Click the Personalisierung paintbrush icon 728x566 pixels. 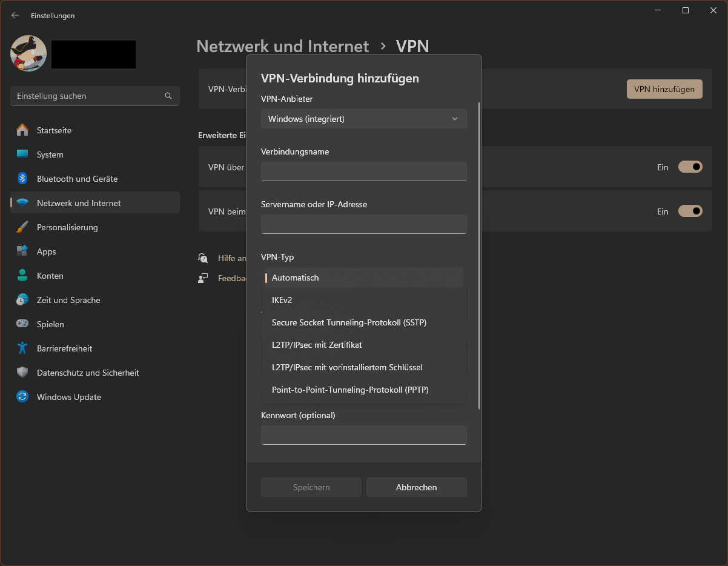[22, 227]
